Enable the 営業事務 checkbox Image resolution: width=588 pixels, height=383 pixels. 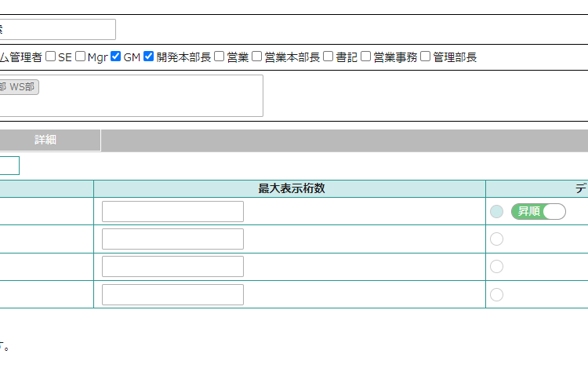[x=366, y=57]
